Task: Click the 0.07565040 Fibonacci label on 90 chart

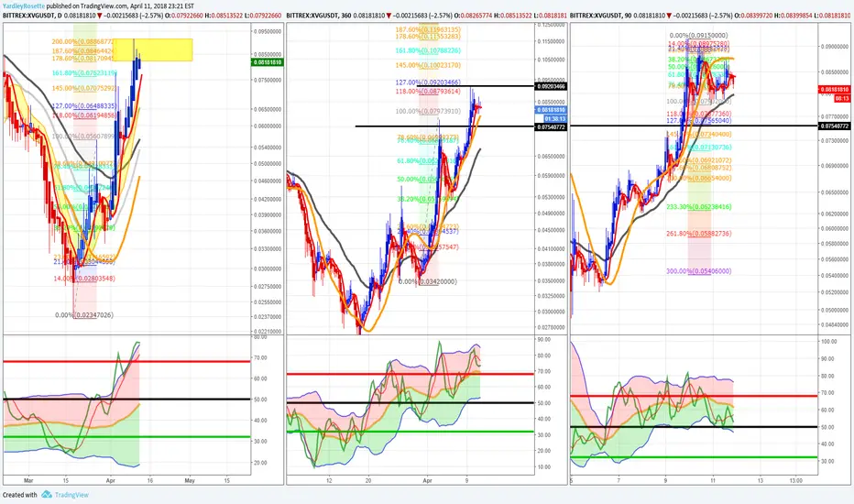Action: 699,121
